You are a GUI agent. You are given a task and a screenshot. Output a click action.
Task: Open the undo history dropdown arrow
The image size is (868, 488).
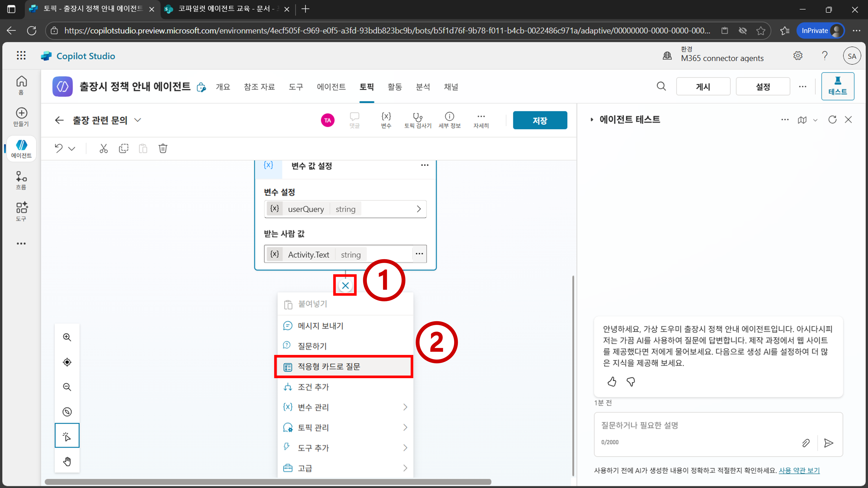72,149
